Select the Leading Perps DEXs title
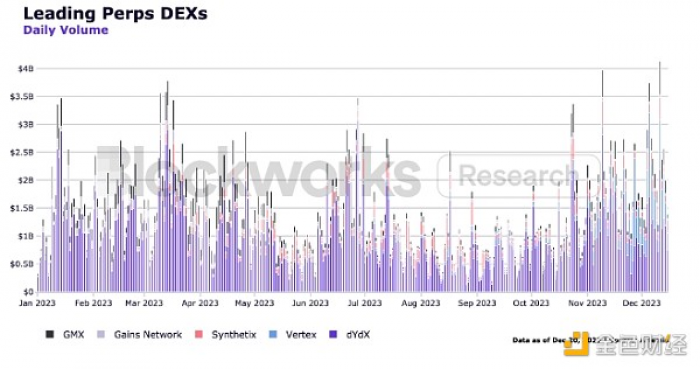This screenshot has height=369, width=700. [x=115, y=13]
